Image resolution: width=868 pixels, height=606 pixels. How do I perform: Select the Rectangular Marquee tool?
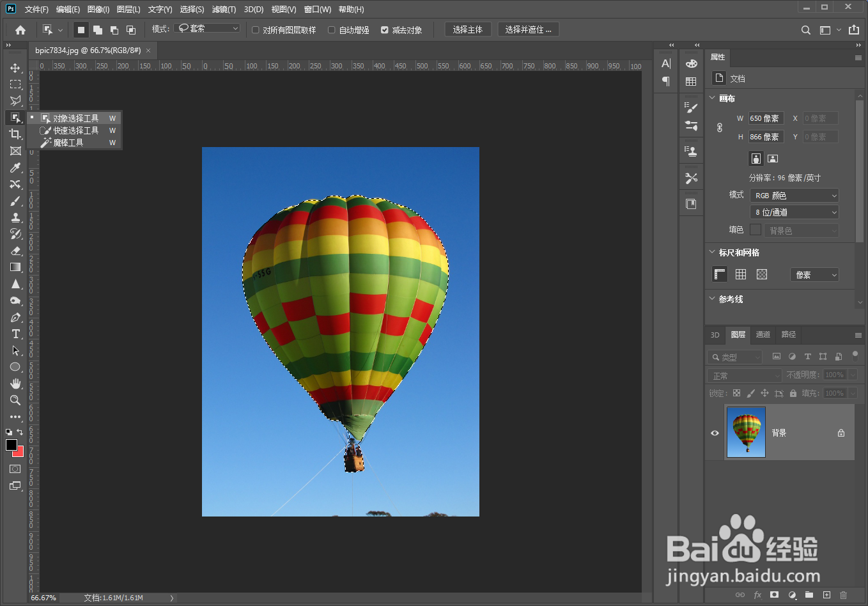click(15, 84)
